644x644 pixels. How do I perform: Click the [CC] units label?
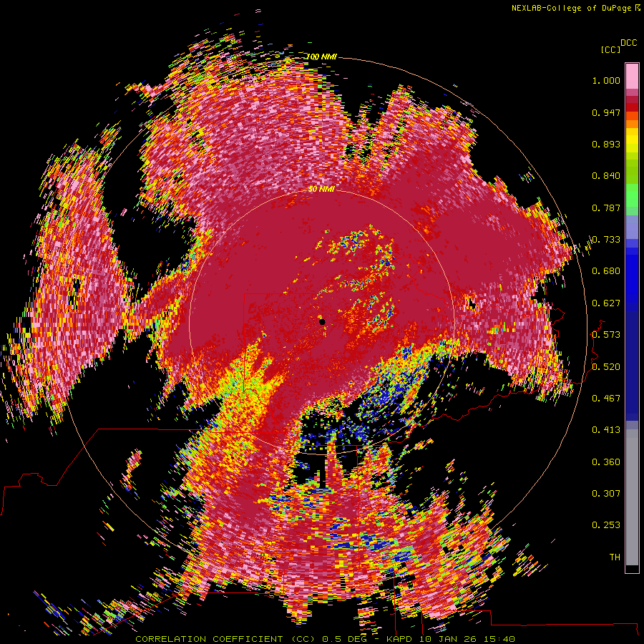[611, 49]
